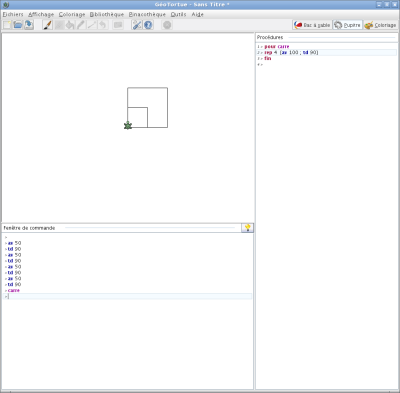This screenshot has width=400, height=393.
Task: Switch to Pupitre mode
Action: (347, 25)
